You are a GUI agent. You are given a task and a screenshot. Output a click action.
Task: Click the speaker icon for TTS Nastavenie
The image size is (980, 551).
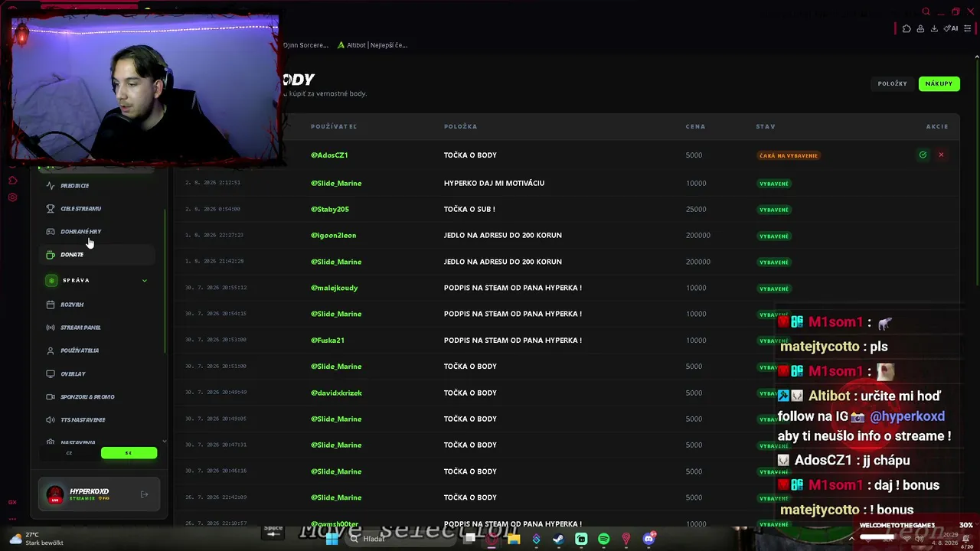pyautogui.click(x=51, y=420)
